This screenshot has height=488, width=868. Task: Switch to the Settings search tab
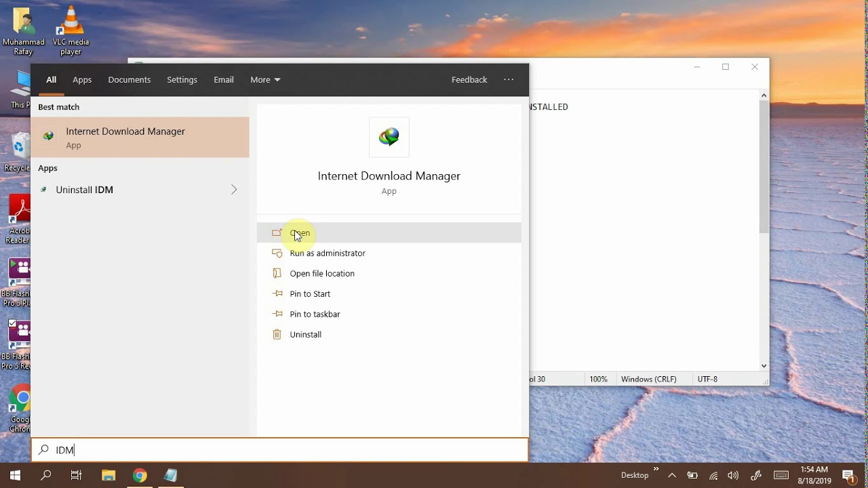pyautogui.click(x=182, y=80)
